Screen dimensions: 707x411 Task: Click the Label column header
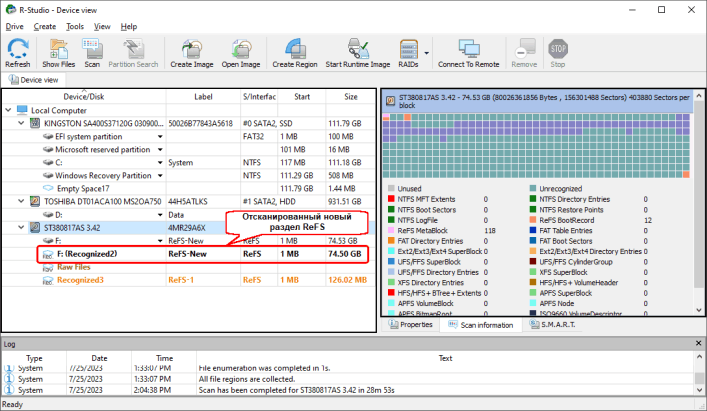pyautogui.click(x=203, y=96)
